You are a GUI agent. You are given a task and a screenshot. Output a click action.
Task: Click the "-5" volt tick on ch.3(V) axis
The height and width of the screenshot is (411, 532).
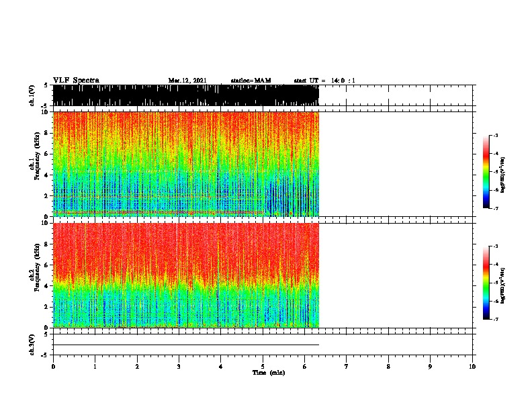click(x=45, y=355)
